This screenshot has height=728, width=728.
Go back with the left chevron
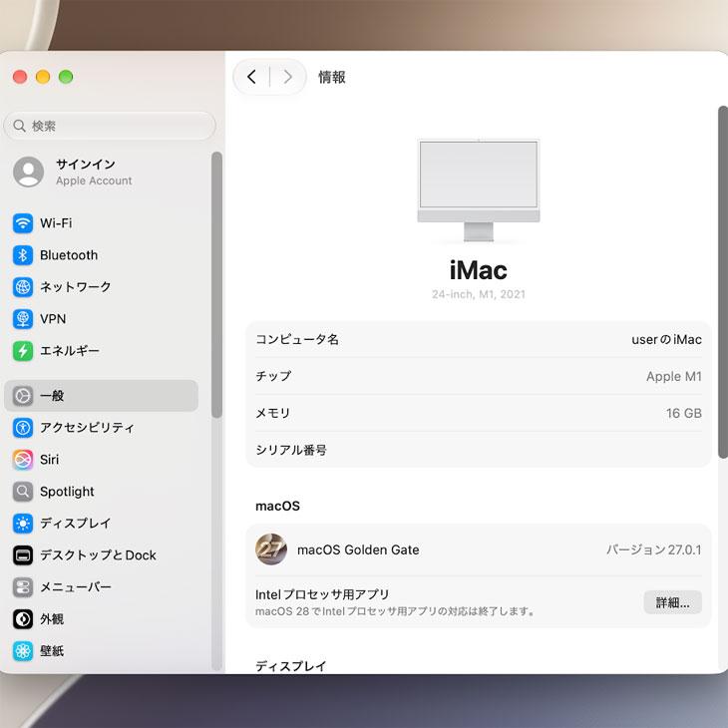pyautogui.click(x=251, y=77)
